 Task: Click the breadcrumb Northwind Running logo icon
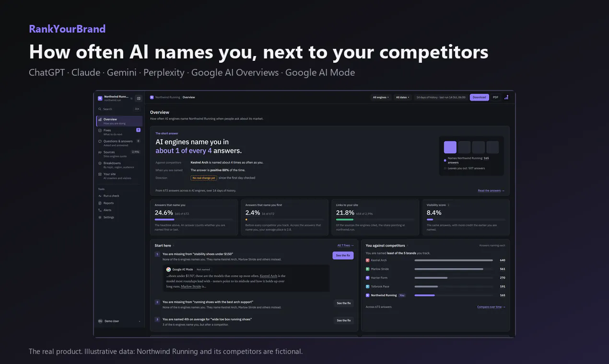click(x=152, y=97)
